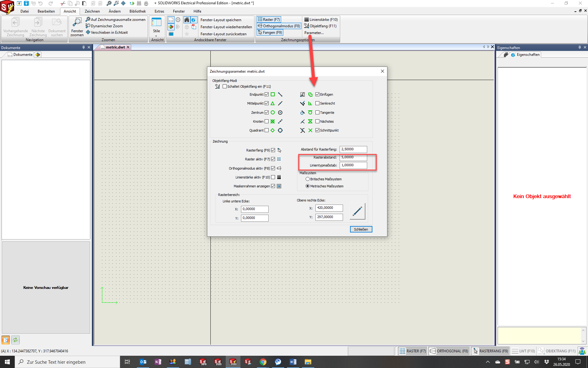Open the Parameter... drawing options entry
Viewport: 588px width, 368px height.
point(314,33)
